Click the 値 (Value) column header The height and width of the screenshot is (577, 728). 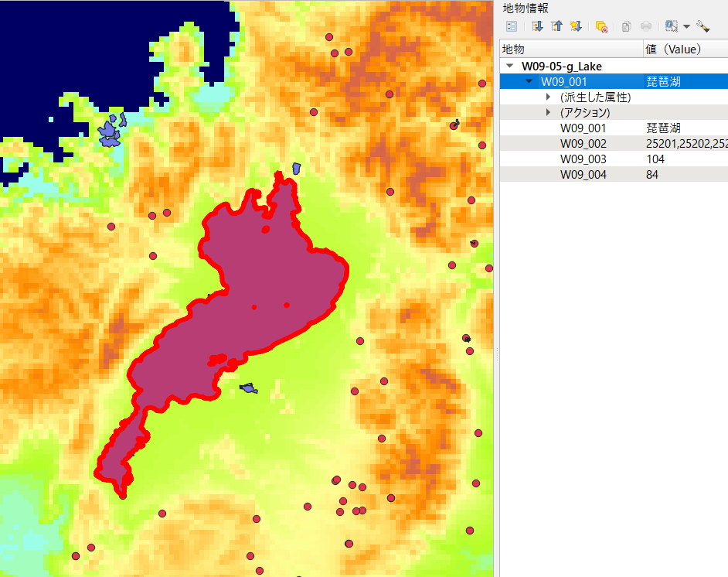[672, 48]
